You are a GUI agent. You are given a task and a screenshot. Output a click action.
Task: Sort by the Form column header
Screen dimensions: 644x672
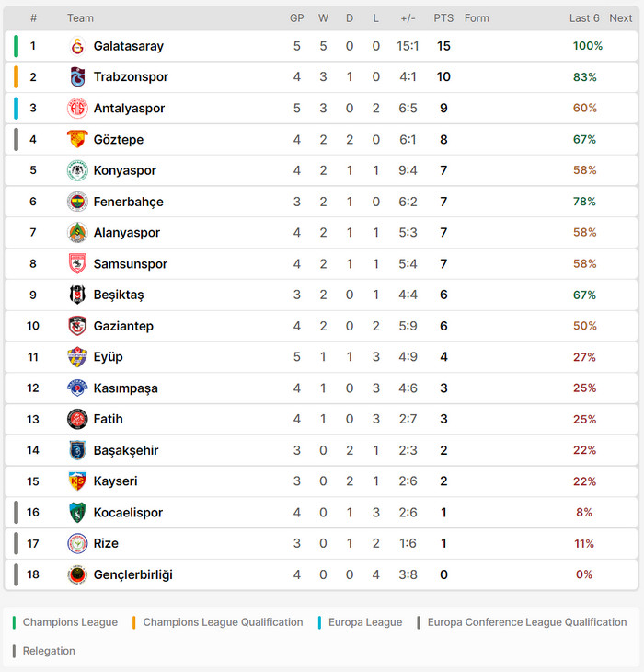(477, 18)
